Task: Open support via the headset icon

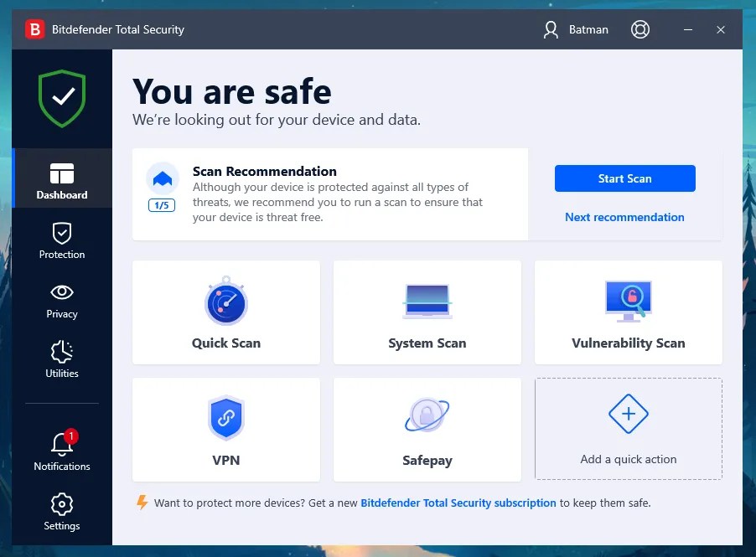Action: (x=640, y=29)
